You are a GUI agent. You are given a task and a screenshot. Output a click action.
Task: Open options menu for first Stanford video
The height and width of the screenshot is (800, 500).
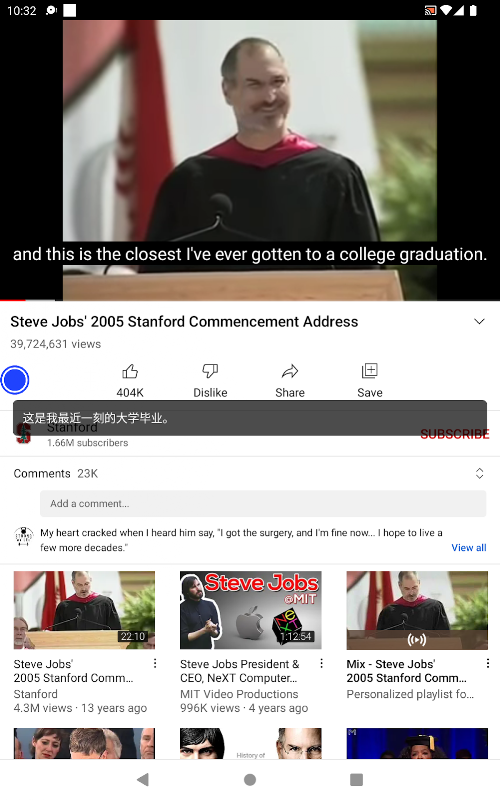pyautogui.click(x=155, y=663)
